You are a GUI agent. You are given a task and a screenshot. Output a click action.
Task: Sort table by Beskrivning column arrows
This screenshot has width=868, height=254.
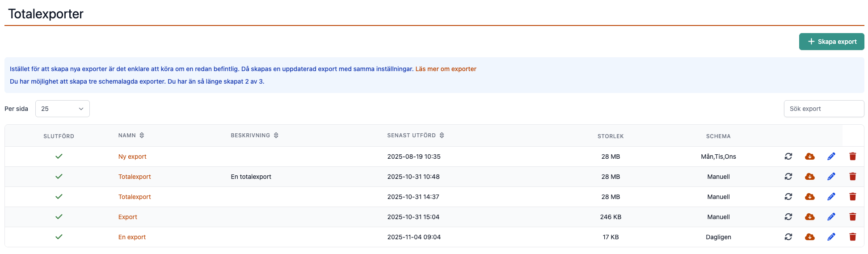click(276, 135)
